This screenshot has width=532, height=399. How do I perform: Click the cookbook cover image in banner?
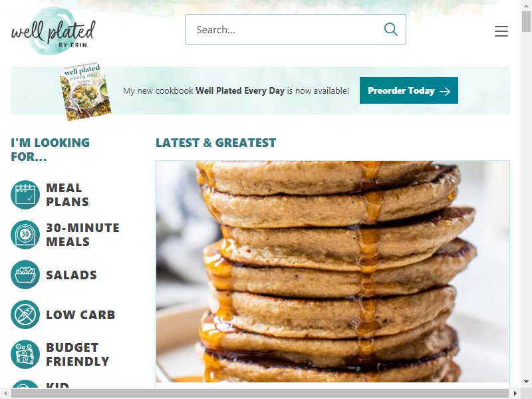coord(85,91)
